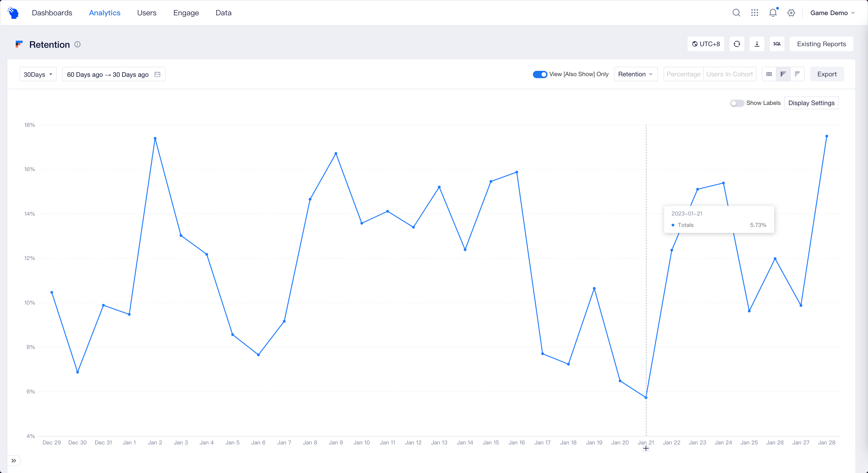Click the Jan 6 data point
Screen dimensions: 868x473
click(258, 355)
